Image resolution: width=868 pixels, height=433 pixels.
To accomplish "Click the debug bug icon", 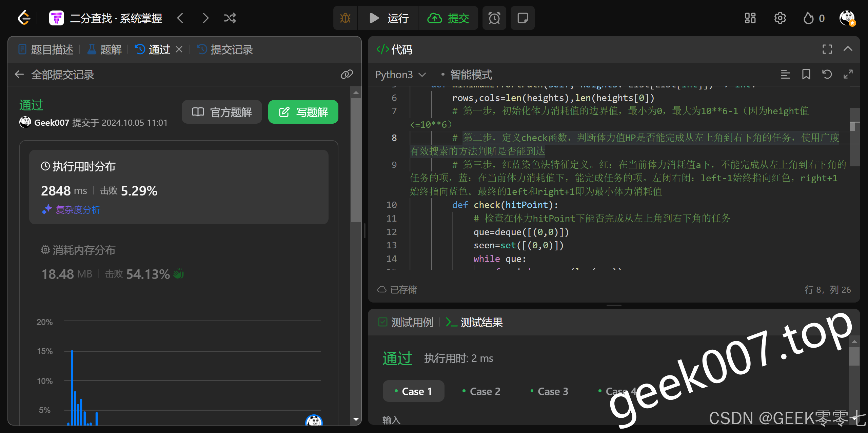I will [x=345, y=18].
